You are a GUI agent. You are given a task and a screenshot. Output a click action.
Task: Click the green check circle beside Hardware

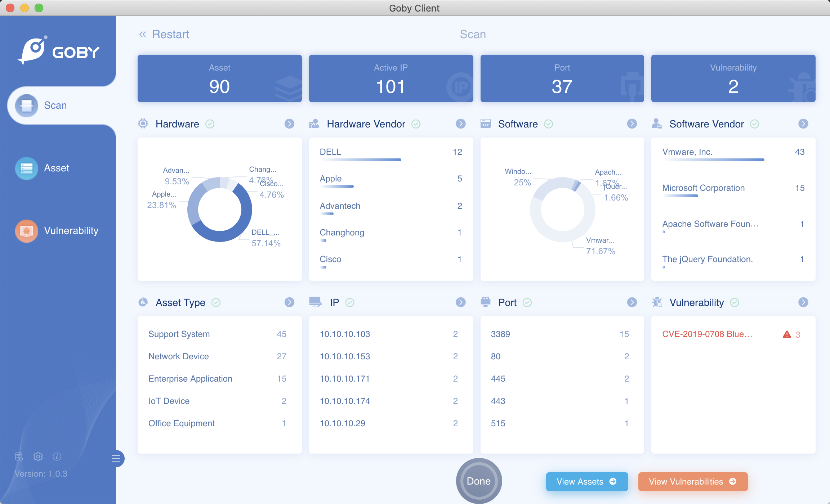pos(210,124)
